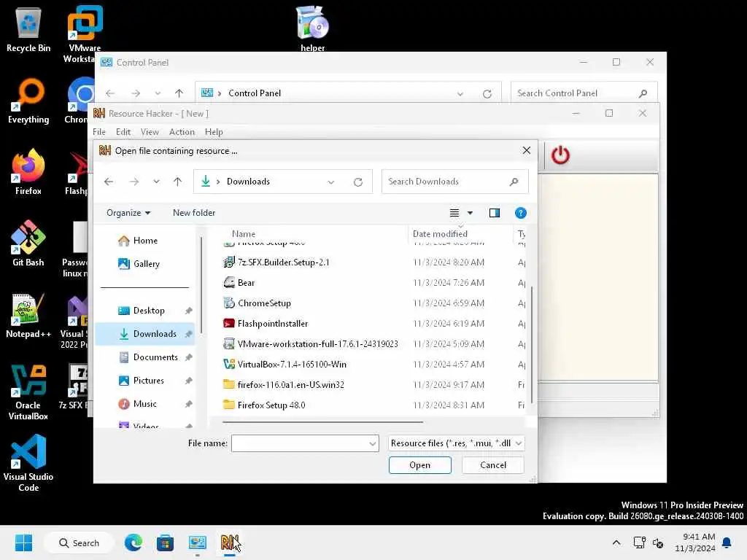Open the view options dropdown arrow
Viewport: 747px width, 560px height.
pyautogui.click(x=470, y=213)
